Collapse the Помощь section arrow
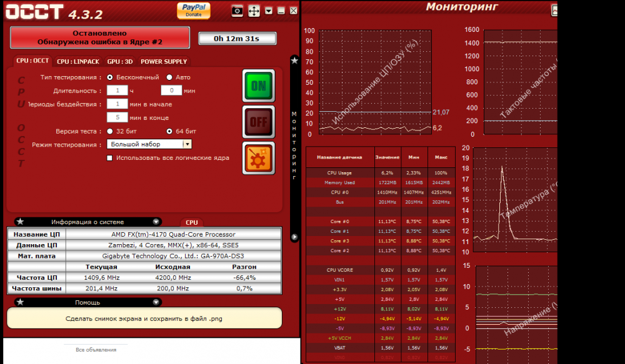Image resolution: width=625 pixels, height=364 pixels. (156, 302)
